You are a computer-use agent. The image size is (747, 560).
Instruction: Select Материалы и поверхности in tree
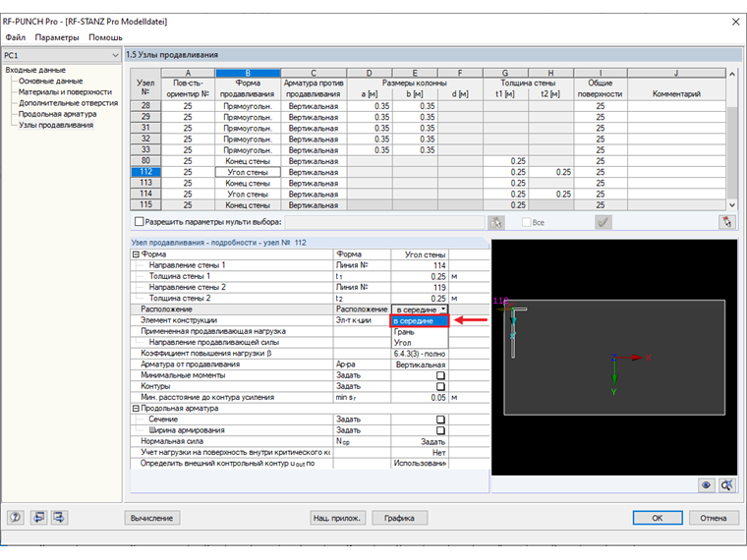65,92
